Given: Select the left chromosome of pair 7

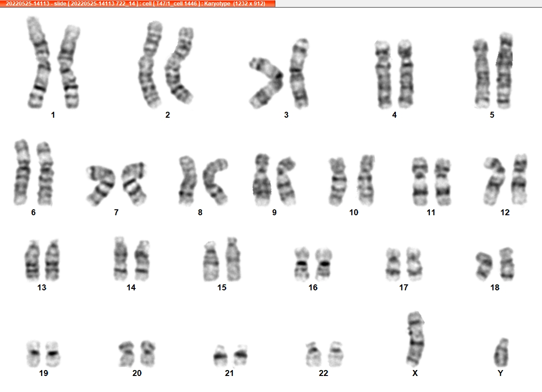Looking at the screenshot, I should point(101,185).
